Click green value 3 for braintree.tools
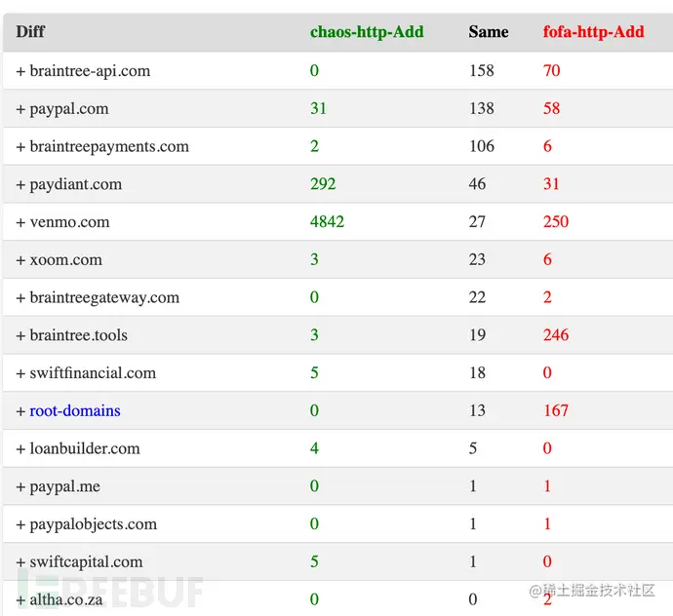 pyautogui.click(x=315, y=335)
